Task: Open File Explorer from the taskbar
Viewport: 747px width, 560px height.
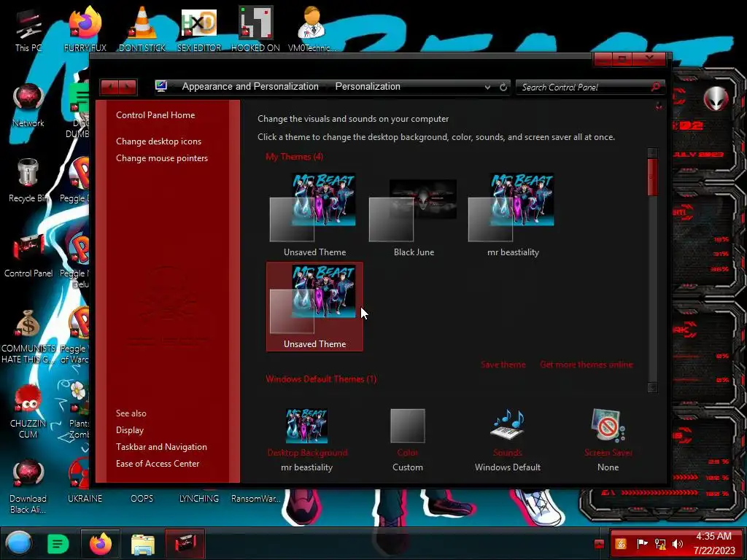Action: [142, 544]
